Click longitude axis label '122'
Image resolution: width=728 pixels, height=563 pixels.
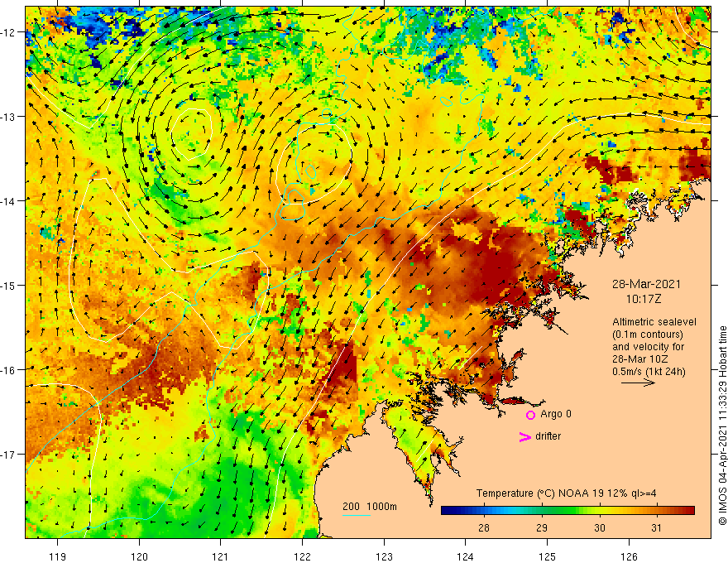[302, 556]
